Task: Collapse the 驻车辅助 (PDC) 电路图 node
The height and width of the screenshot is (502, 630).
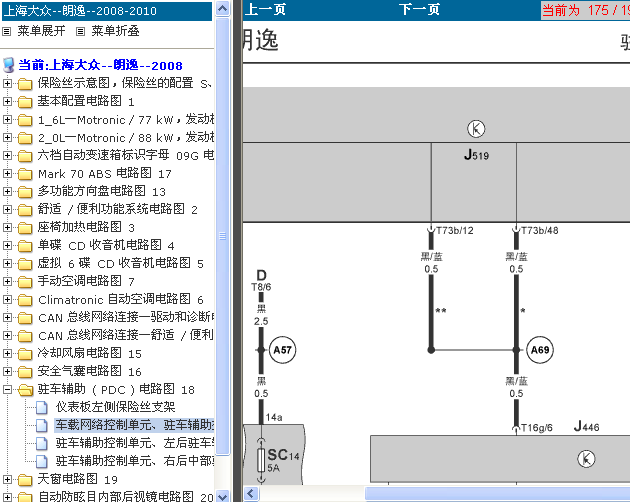Action: point(7,389)
